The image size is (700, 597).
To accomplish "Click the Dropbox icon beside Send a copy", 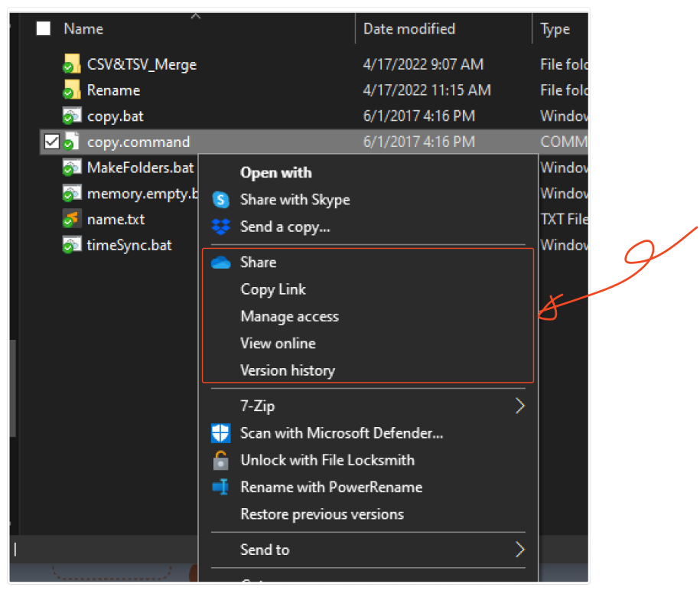I will pyautogui.click(x=220, y=227).
